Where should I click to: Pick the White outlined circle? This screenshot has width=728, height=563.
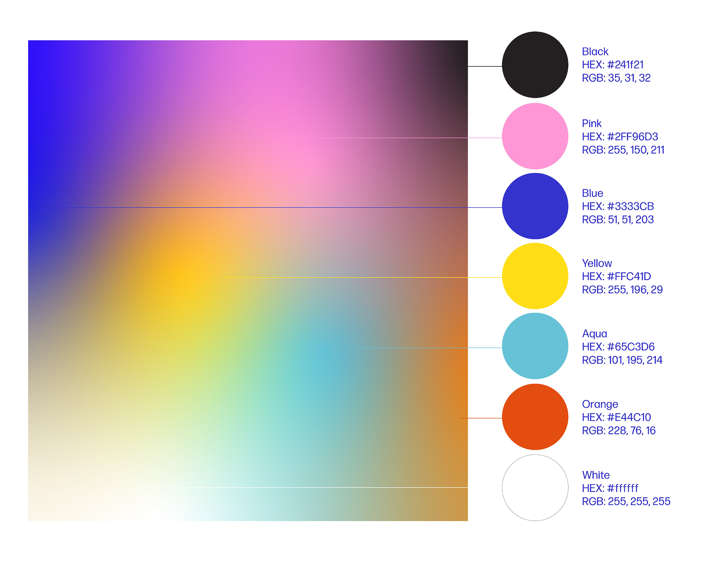point(535,488)
